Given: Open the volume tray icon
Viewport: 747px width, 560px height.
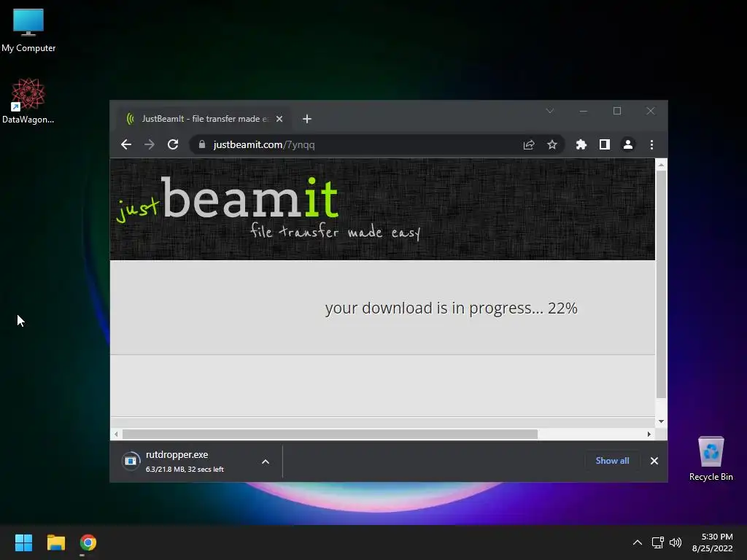Looking at the screenshot, I should (675, 542).
